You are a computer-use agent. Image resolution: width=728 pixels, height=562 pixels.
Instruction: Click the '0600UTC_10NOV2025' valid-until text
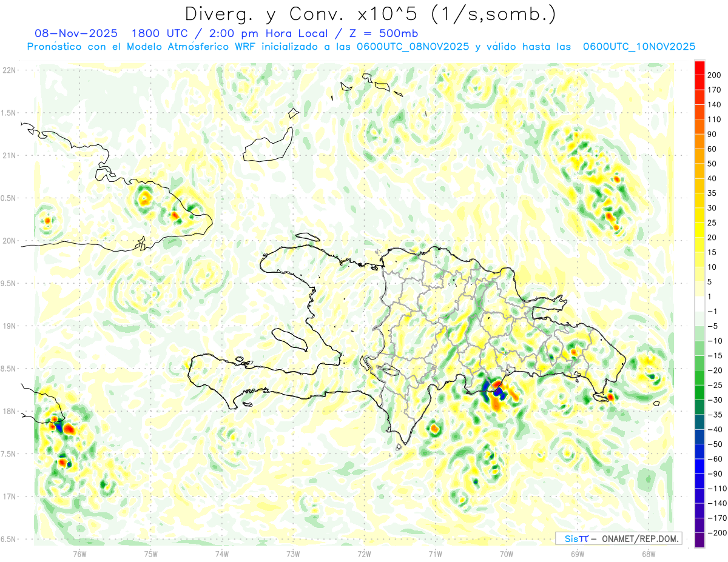point(639,47)
